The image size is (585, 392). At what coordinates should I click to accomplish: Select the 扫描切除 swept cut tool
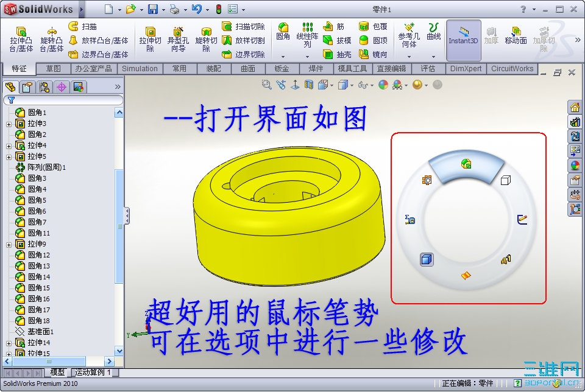tap(243, 26)
